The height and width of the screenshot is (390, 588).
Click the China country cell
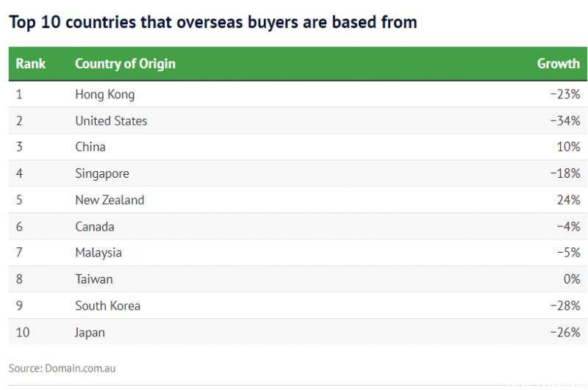point(90,147)
